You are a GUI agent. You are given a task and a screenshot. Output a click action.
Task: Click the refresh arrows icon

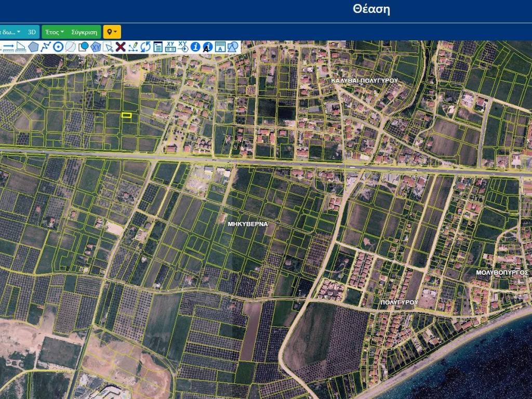[x=145, y=47]
